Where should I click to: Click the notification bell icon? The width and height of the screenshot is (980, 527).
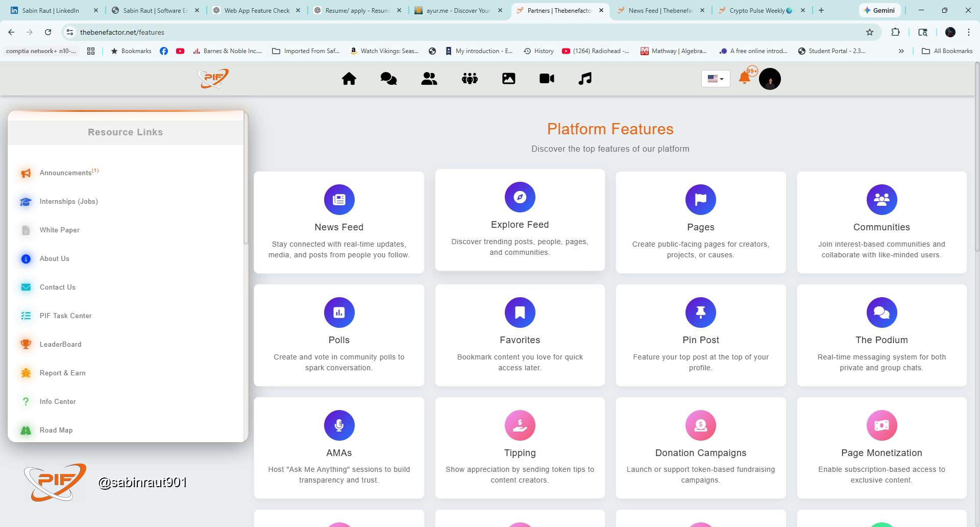745,78
